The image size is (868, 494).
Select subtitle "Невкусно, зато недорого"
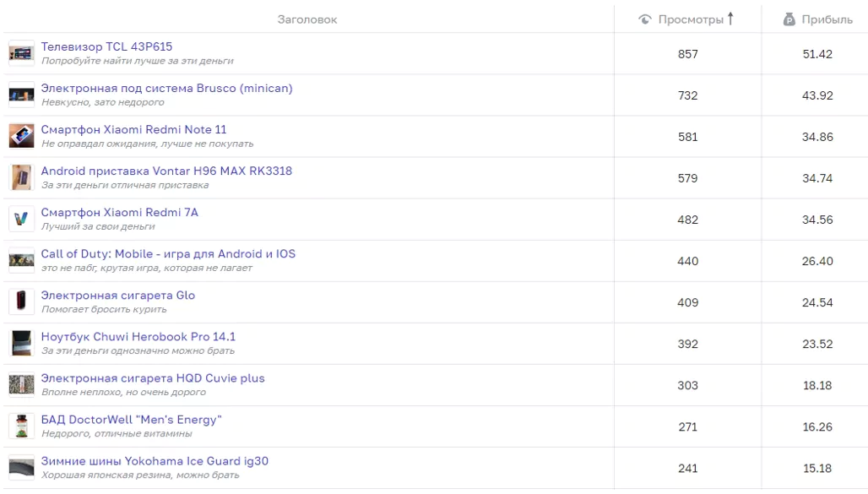(103, 102)
